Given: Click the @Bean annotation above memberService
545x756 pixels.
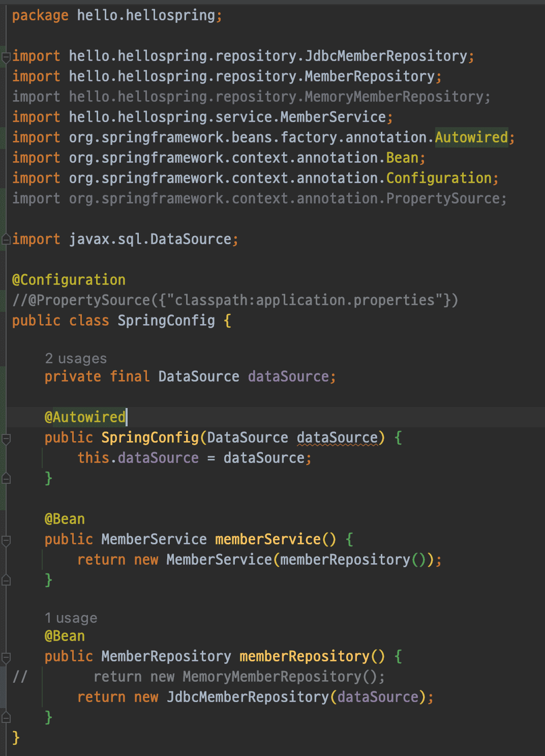Looking at the screenshot, I should 65,519.
